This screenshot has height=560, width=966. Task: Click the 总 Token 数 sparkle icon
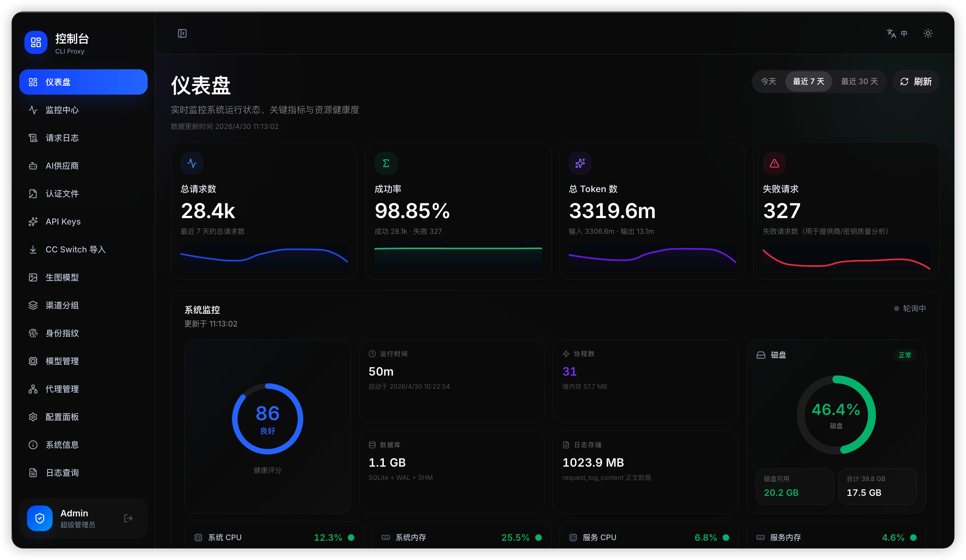coord(580,164)
